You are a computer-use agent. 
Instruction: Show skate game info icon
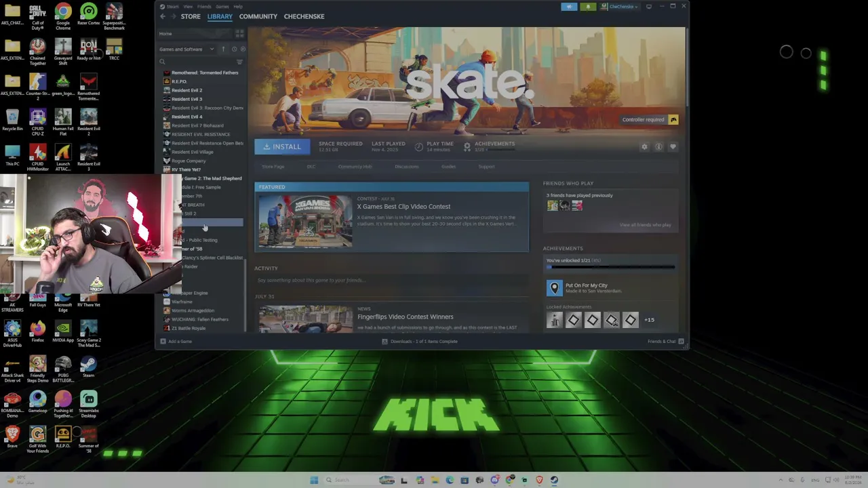[658, 146]
